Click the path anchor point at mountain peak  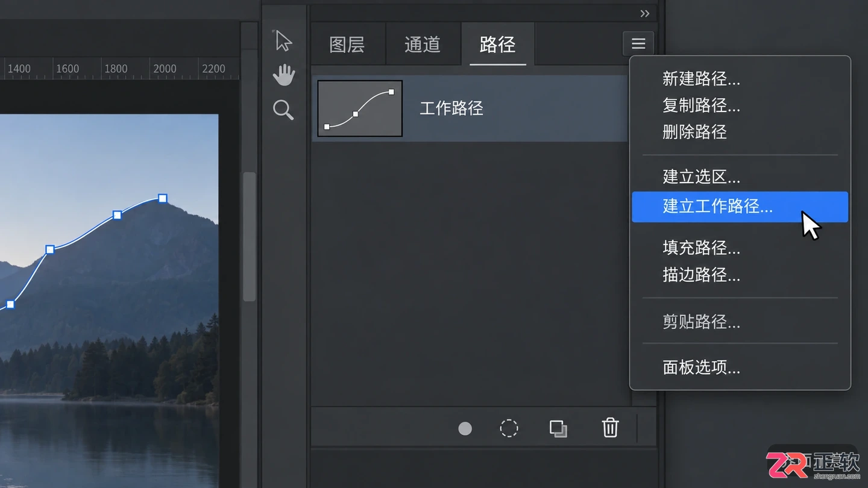click(162, 198)
